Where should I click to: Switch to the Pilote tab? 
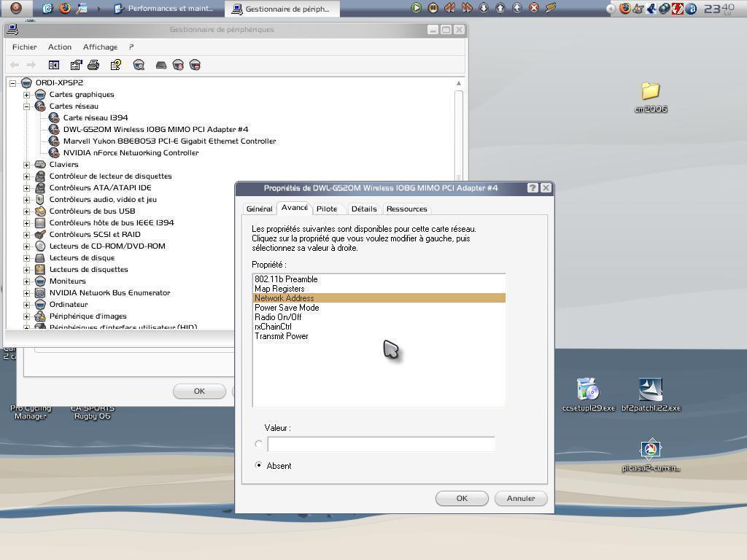pos(327,209)
